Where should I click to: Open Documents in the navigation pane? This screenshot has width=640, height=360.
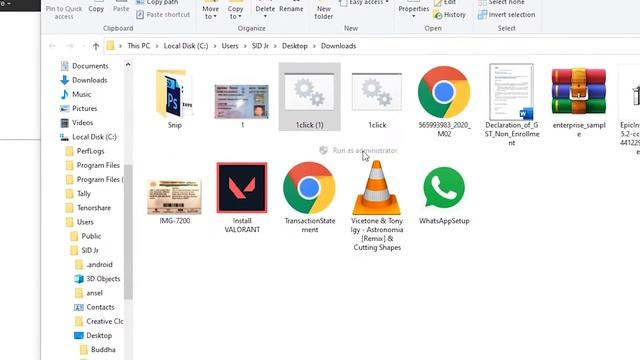tap(84, 66)
